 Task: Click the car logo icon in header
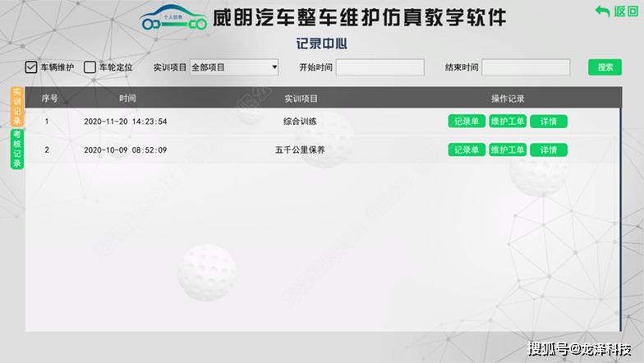pos(172,19)
